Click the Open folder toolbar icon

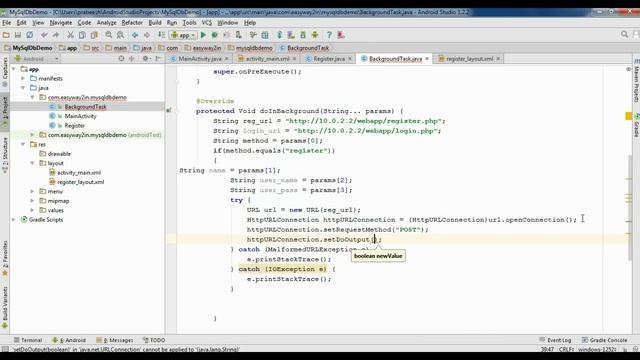6,35
